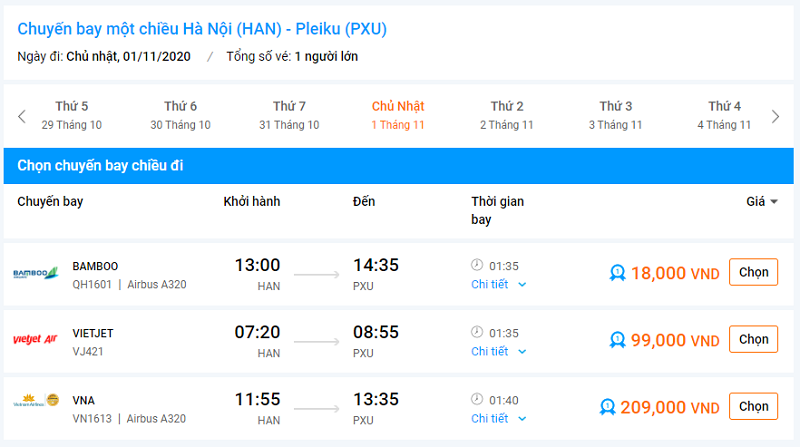Click the Bamboo Airways logo
This screenshot has width=800, height=447.
(x=36, y=274)
